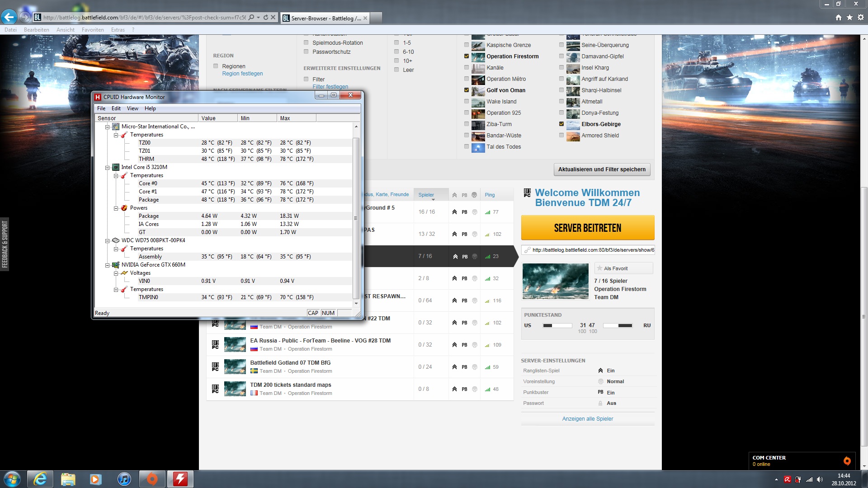This screenshot has width=868, height=488.
Task: Click the browser home icon
Action: 839,17
